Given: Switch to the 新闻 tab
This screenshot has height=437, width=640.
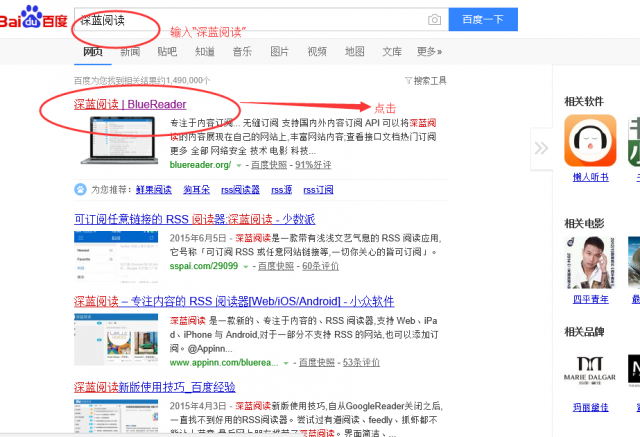Looking at the screenshot, I should click(x=130, y=52).
